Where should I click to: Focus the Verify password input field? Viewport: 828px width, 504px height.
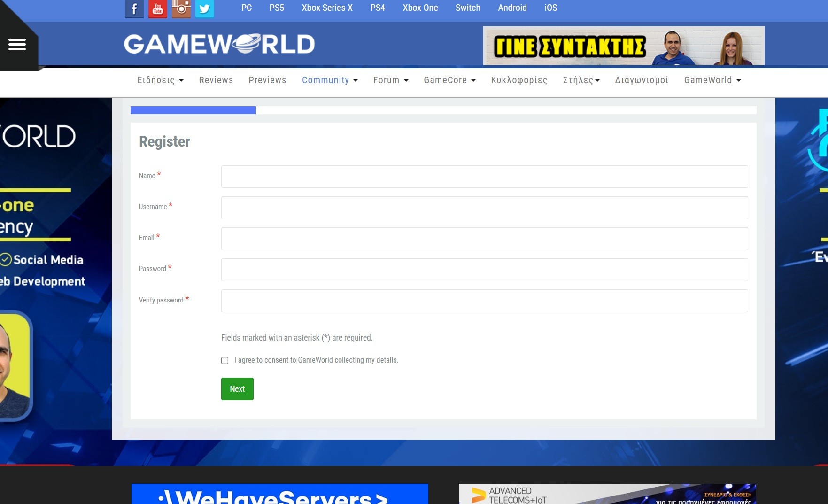click(x=484, y=301)
